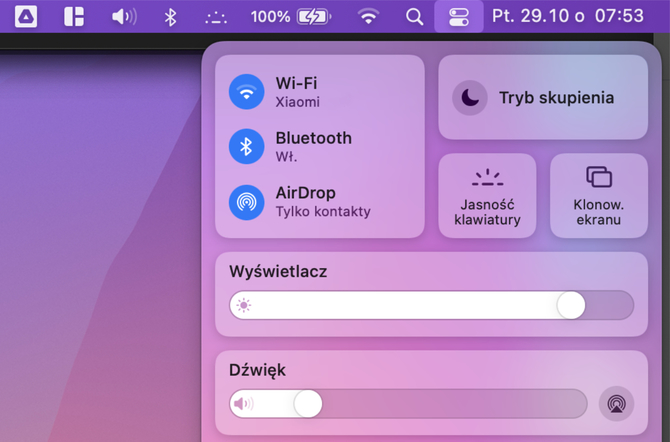The image size is (670, 442).
Task: Expand AirDrop Tylko kontakty options
Action: click(323, 202)
